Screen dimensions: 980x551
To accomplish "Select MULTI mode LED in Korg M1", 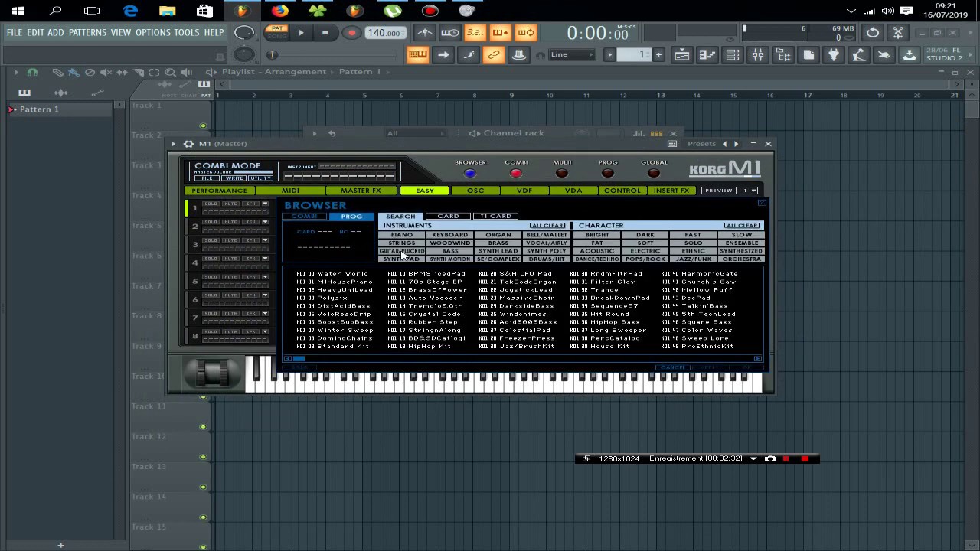I will pyautogui.click(x=562, y=174).
